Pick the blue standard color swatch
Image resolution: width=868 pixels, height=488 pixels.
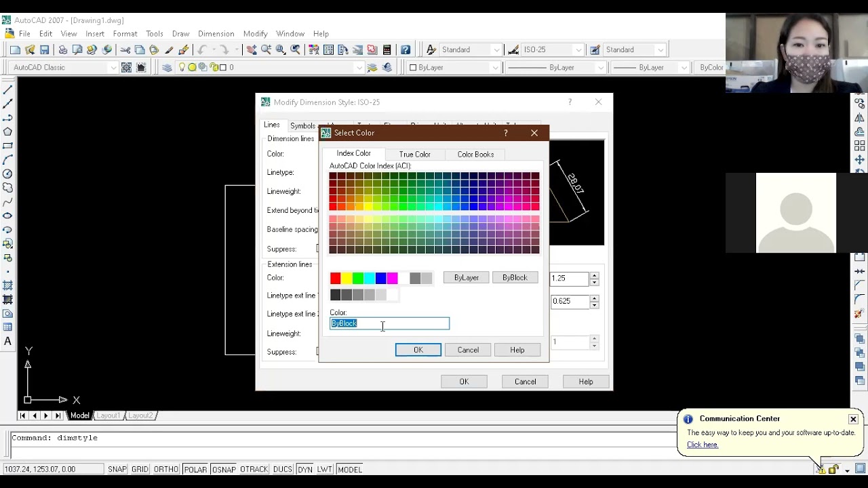(x=380, y=278)
